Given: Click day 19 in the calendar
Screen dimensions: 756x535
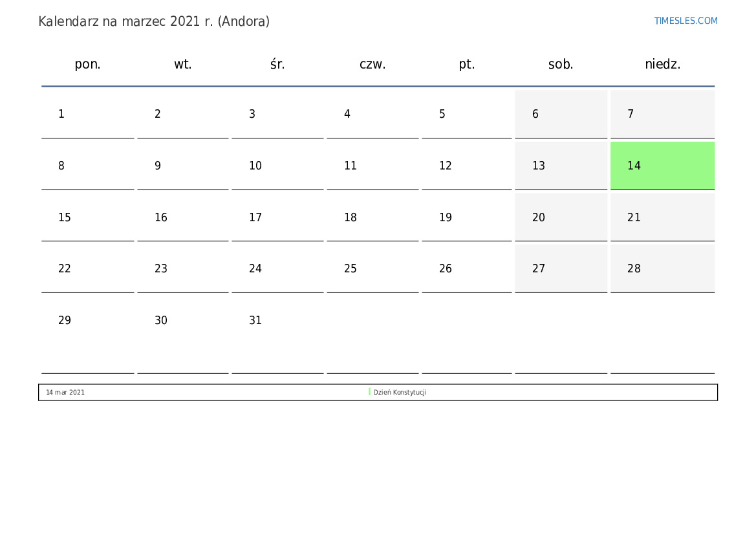Looking at the screenshot, I should pyautogui.click(x=467, y=217).
